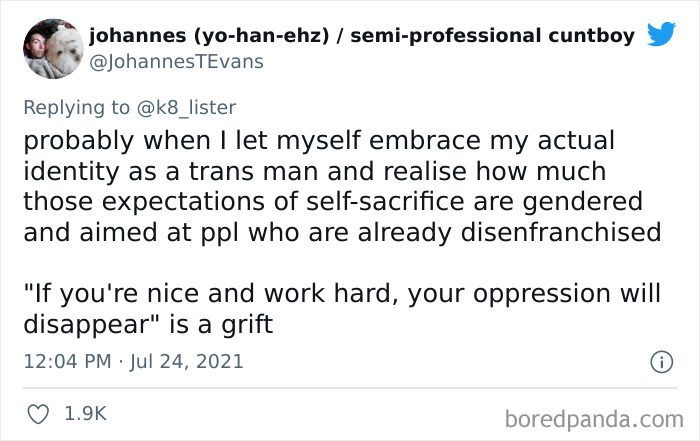This screenshot has height=441, width=700.
Task: Click the word 'disappear' in the tweet
Action: 85,325
